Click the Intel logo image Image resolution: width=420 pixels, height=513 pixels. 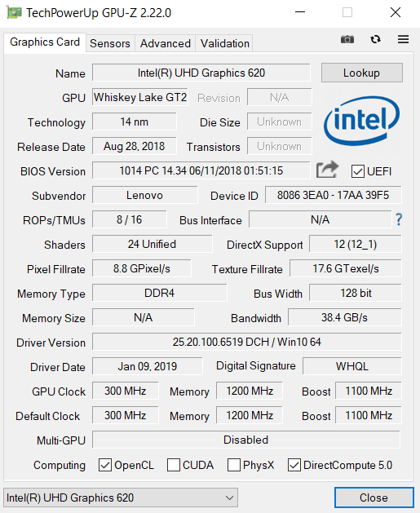361,121
